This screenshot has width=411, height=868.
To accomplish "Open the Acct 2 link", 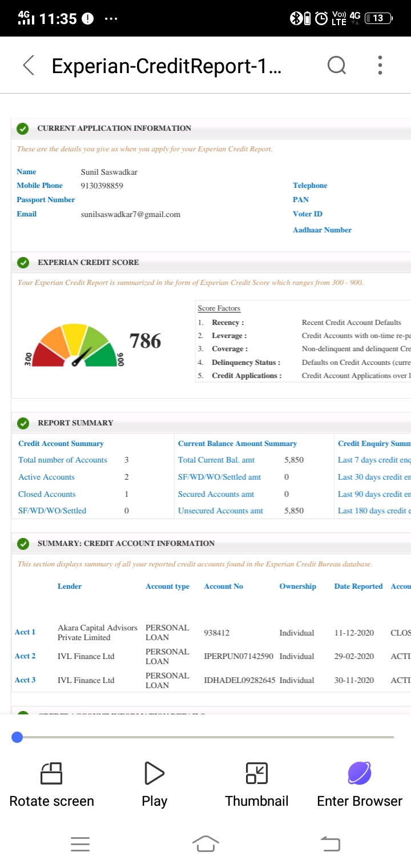I will point(25,656).
